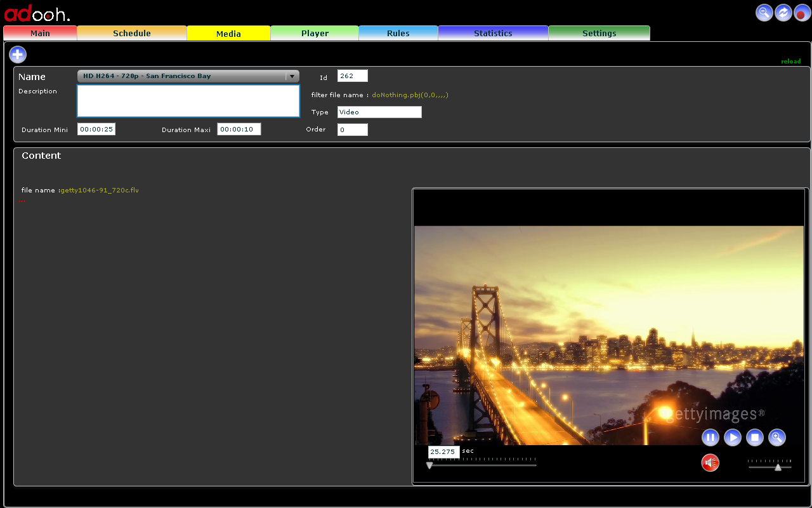The image size is (812, 508).
Task: Click the red record dot button
Action: click(x=802, y=13)
